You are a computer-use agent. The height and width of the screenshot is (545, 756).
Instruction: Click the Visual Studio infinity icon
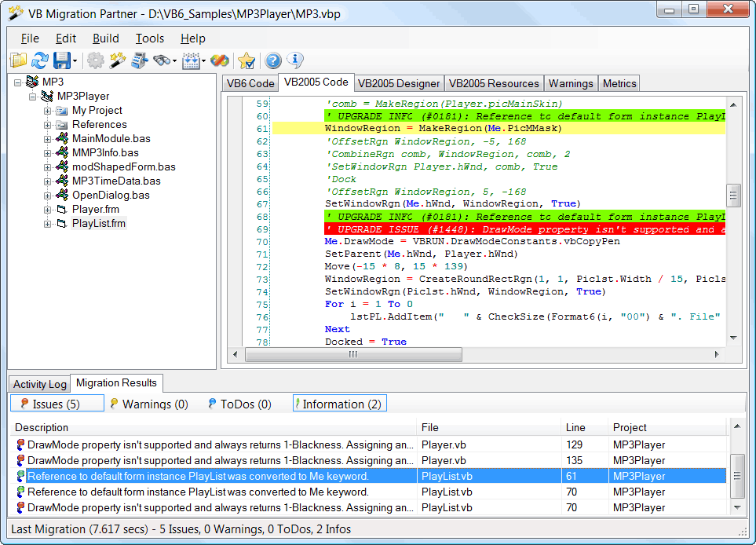coord(220,60)
